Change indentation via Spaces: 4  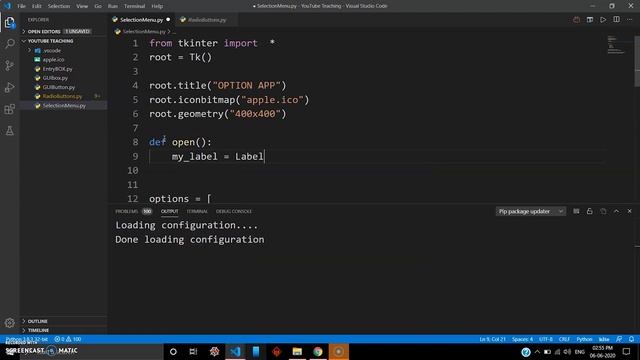pyautogui.click(x=522, y=339)
